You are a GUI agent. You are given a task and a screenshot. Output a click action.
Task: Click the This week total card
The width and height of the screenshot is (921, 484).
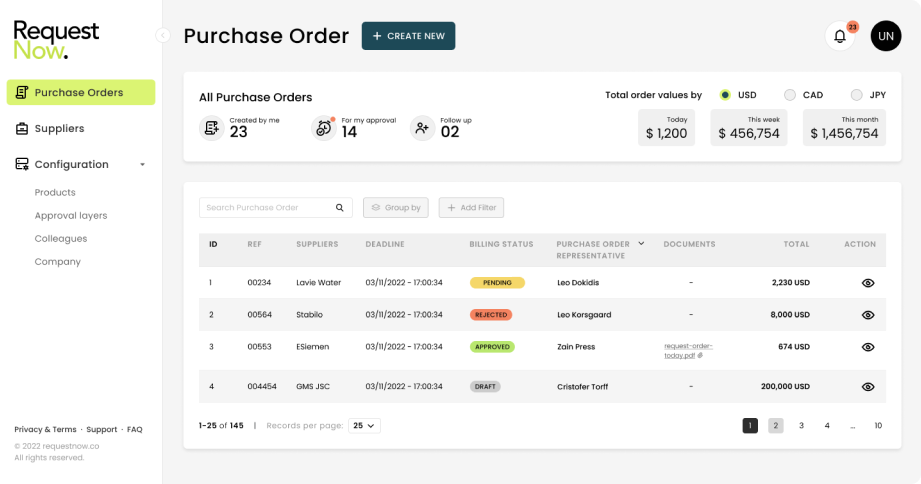tap(749, 127)
